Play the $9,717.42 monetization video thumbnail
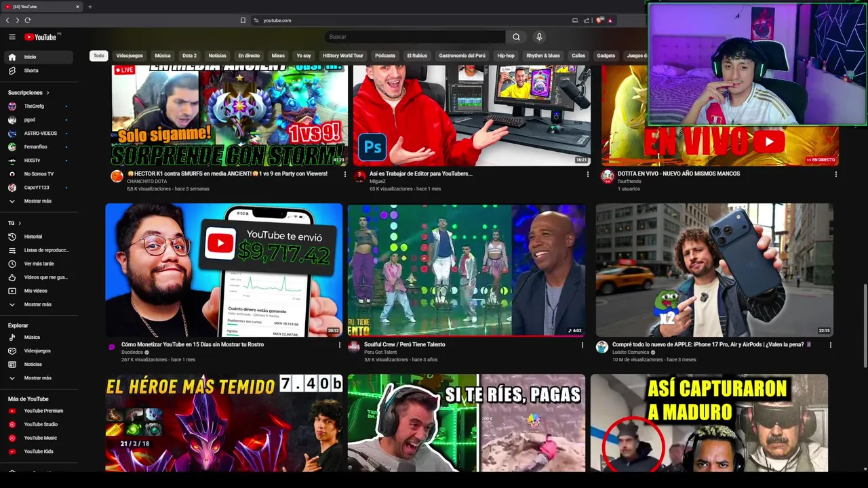Screen dimensions: 868x488 pyautogui.click(x=224, y=270)
